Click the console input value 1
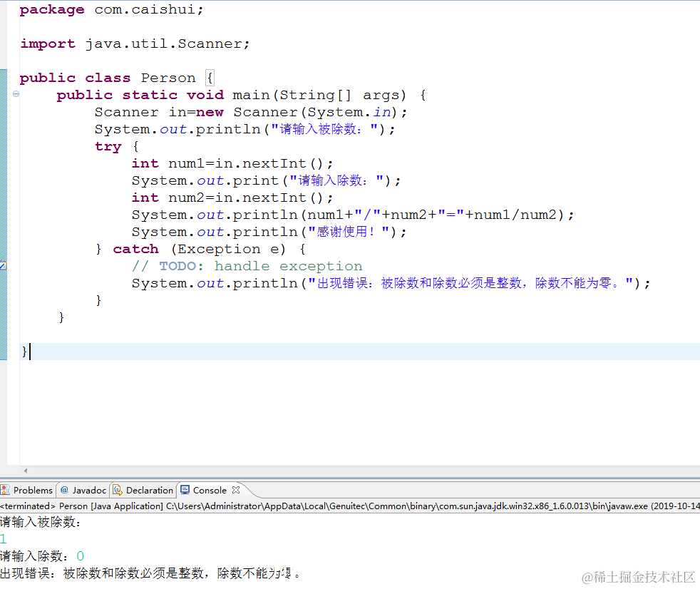Screen dimensions: 700x589 (4, 539)
